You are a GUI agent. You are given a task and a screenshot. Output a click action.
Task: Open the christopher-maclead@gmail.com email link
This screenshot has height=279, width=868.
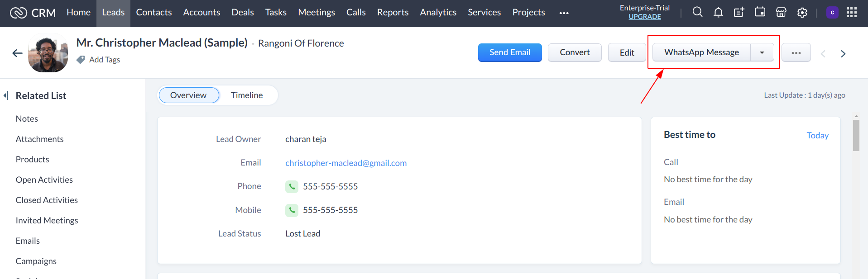(346, 163)
